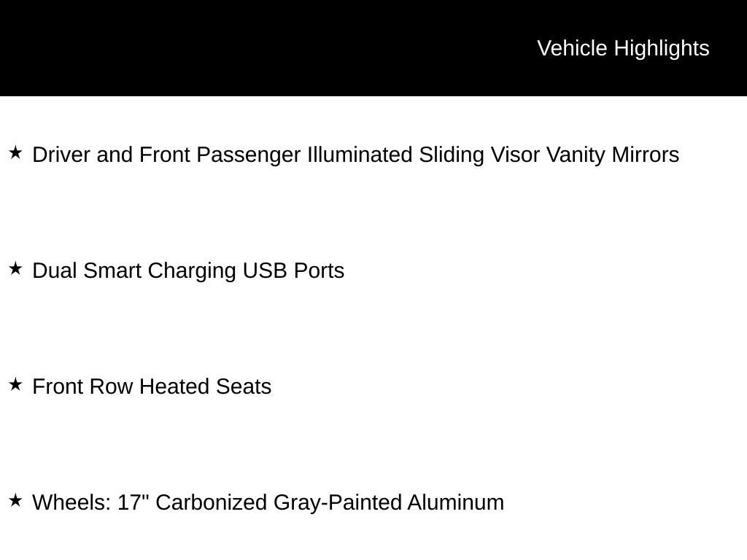747x560 pixels.
Task: Select the Wheels: 17" Carbonized Gray-Painted Aluminum line
Action: (x=268, y=503)
